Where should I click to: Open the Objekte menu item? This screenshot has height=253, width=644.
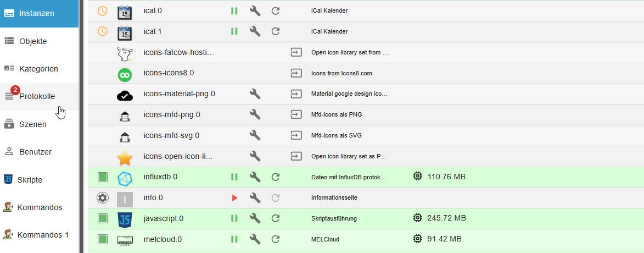pos(33,41)
